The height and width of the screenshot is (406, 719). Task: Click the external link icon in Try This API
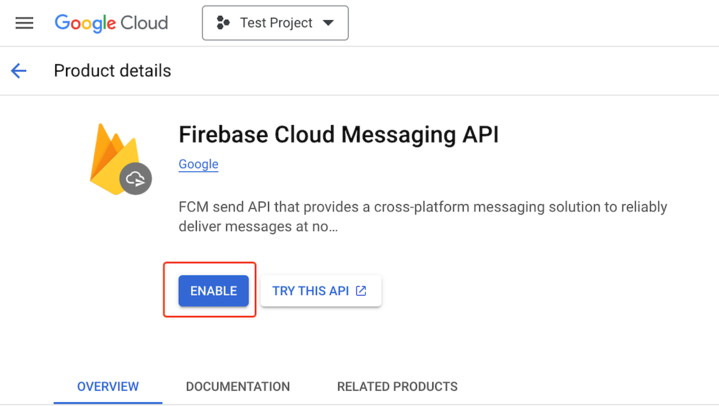(x=361, y=291)
